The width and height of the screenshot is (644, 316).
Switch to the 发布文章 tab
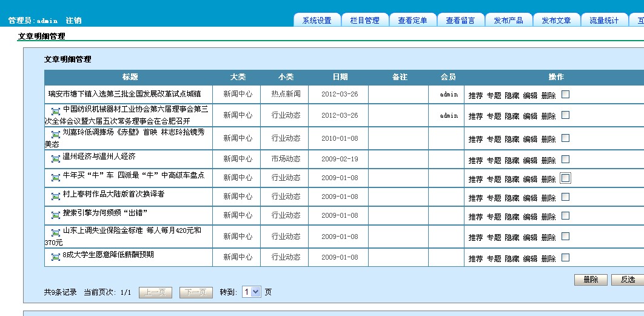556,20
